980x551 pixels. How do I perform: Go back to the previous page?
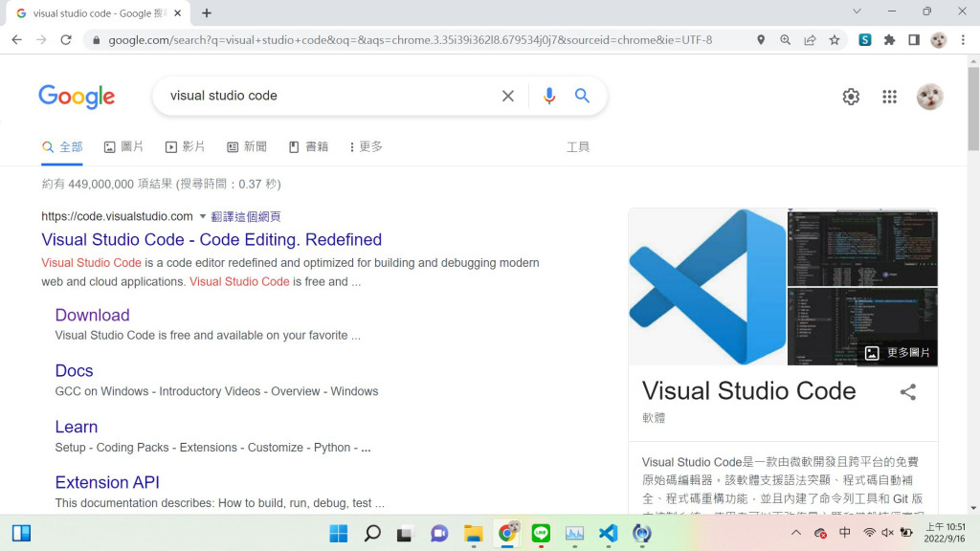pos(17,40)
